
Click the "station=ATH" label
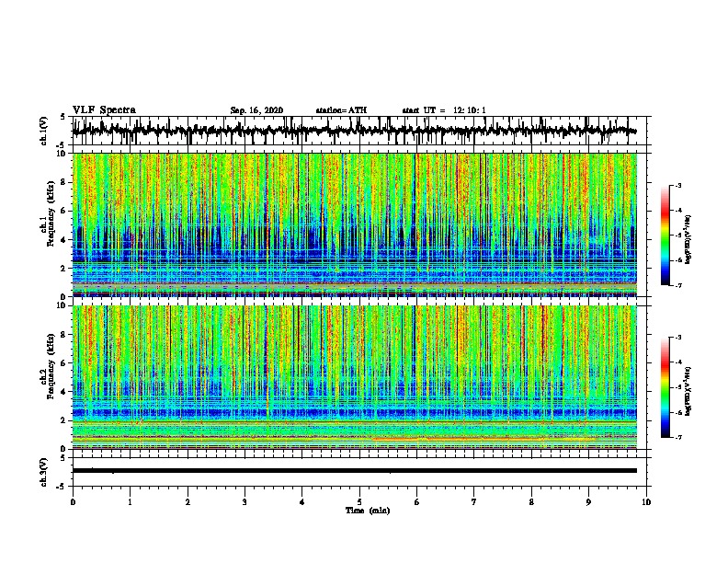[x=341, y=110]
